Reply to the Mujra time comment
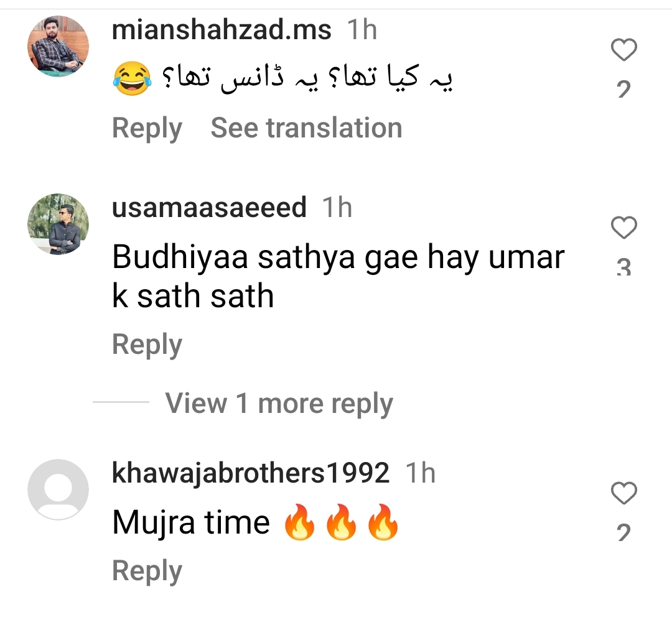This screenshot has width=672, height=625. pyautogui.click(x=147, y=571)
